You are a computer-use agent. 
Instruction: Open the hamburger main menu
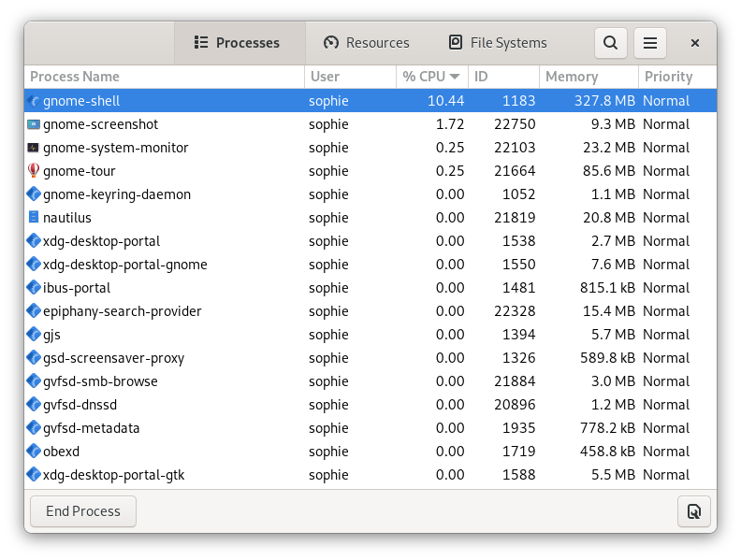[x=650, y=42]
